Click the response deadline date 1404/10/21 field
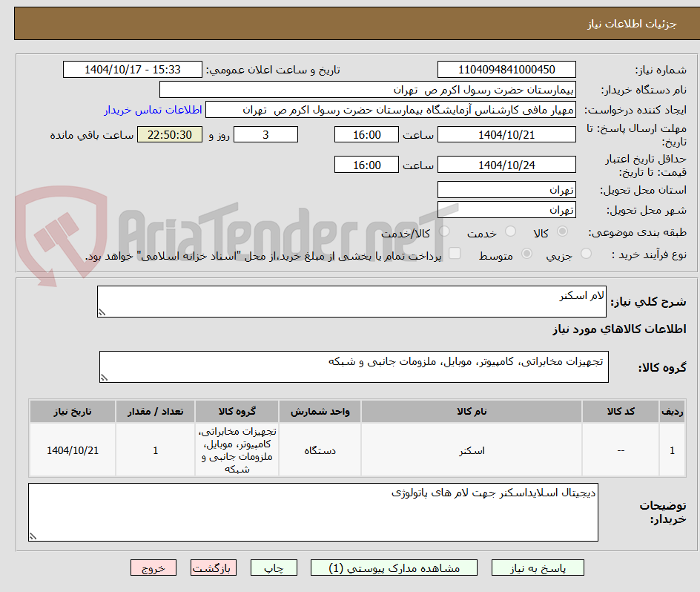This screenshot has height=592, width=700. click(506, 134)
